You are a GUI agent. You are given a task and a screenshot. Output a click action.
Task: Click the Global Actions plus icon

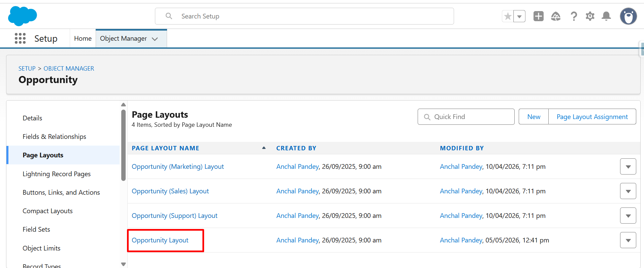tap(539, 16)
